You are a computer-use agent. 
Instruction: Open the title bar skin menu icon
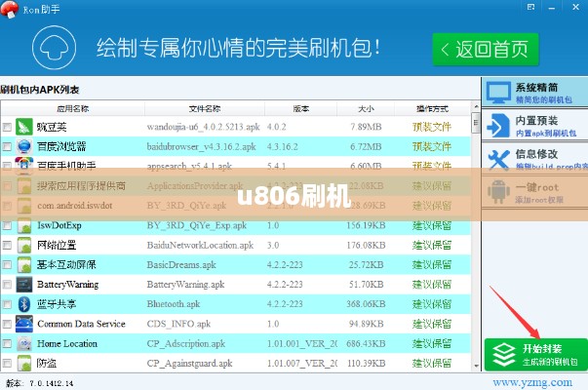click(x=530, y=7)
